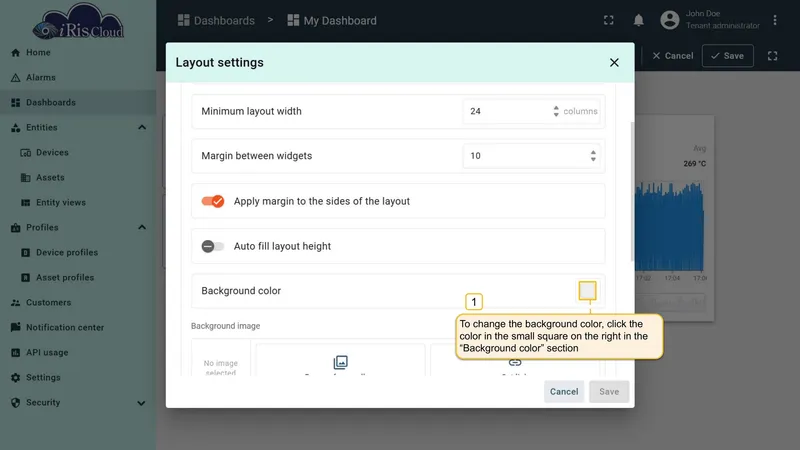Click the expand icon beside toolbar Save
Screen dimensions: 800x450
(x=772, y=56)
